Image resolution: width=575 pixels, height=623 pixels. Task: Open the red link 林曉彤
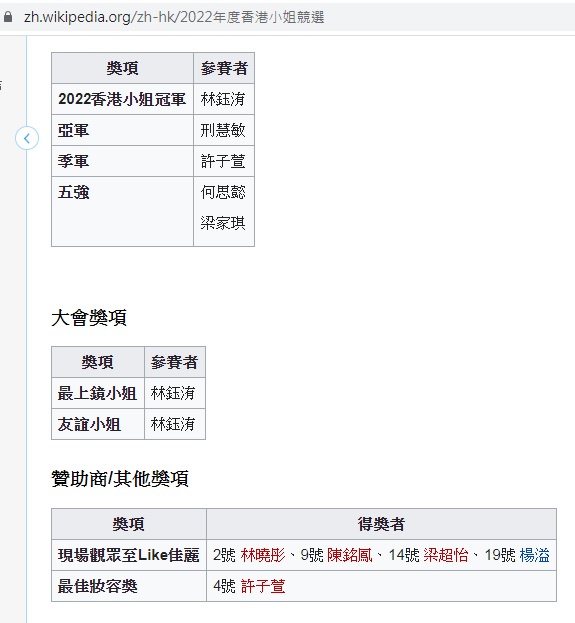[263, 555]
